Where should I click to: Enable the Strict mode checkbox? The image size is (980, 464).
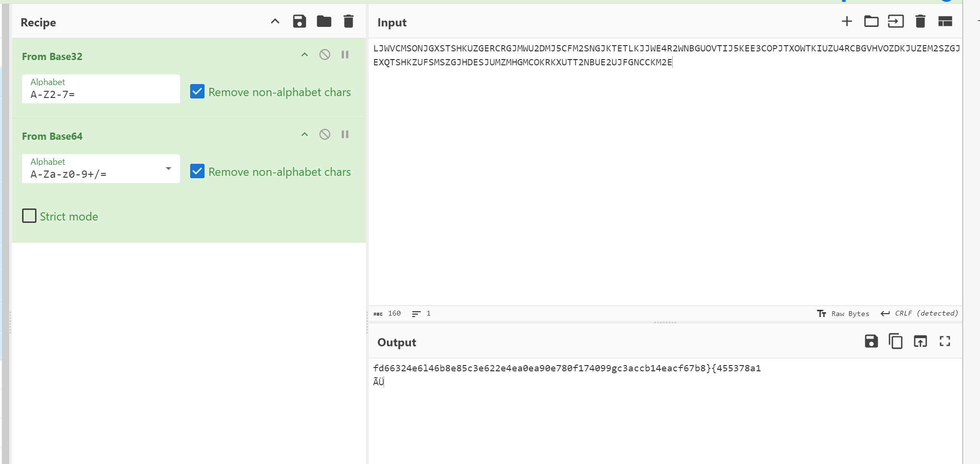29,216
